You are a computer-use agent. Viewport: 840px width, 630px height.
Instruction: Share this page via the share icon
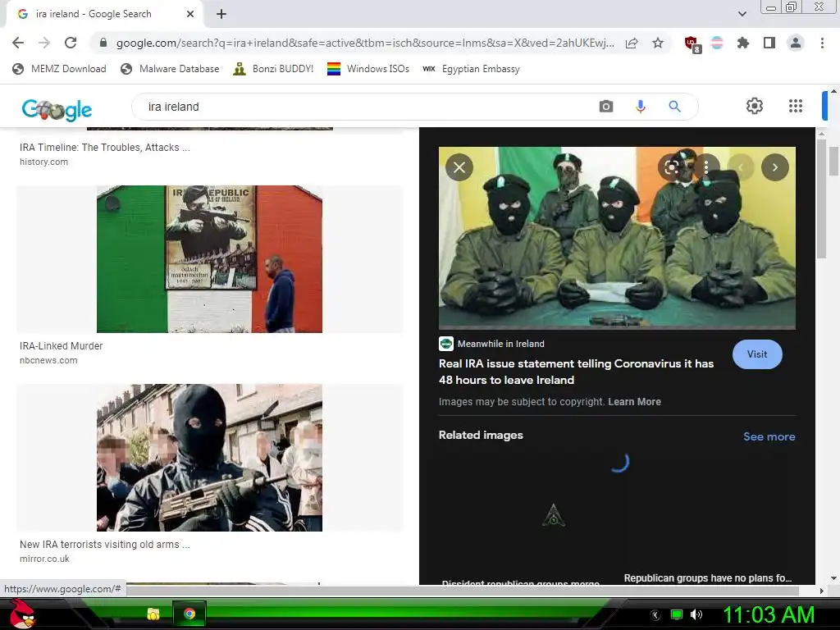point(632,43)
